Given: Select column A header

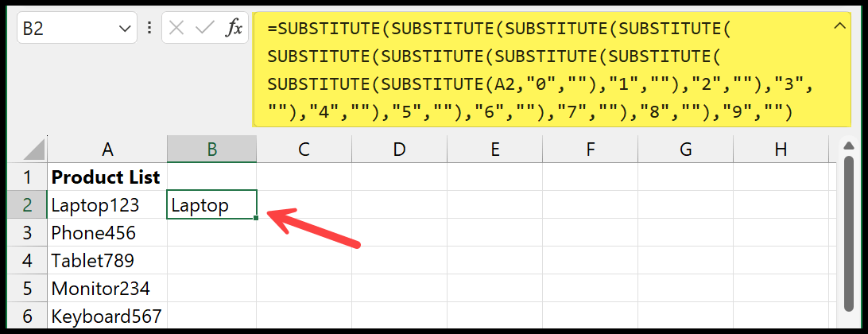Looking at the screenshot, I should (x=107, y=149).
